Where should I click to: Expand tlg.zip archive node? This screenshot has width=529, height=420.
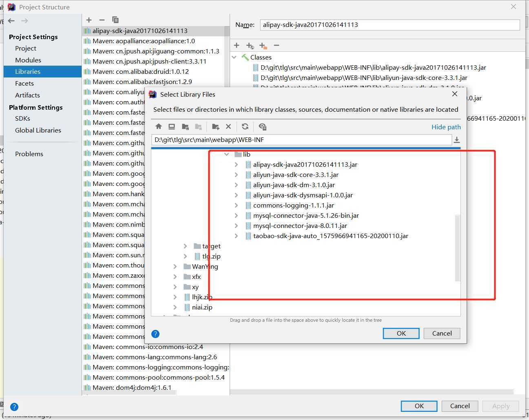185,256
